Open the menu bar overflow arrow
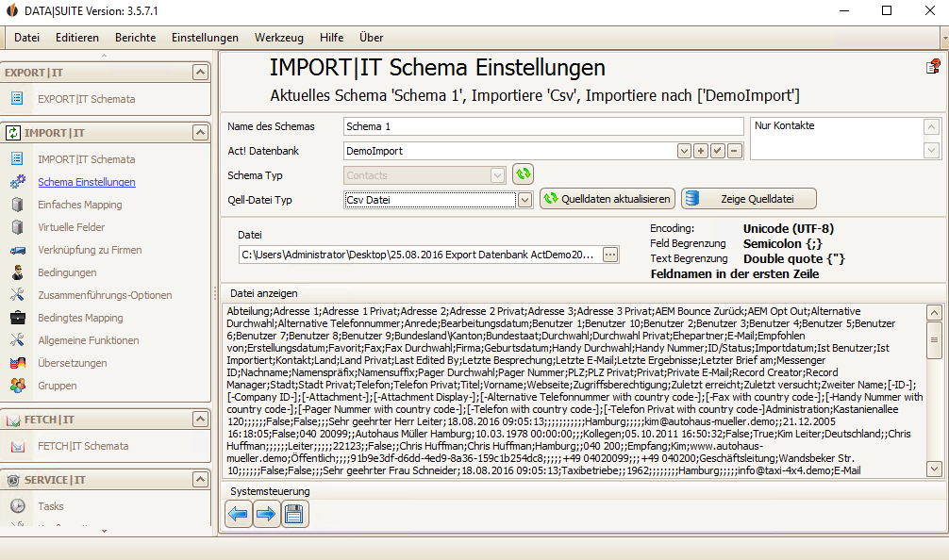 [x=945, y=38]
